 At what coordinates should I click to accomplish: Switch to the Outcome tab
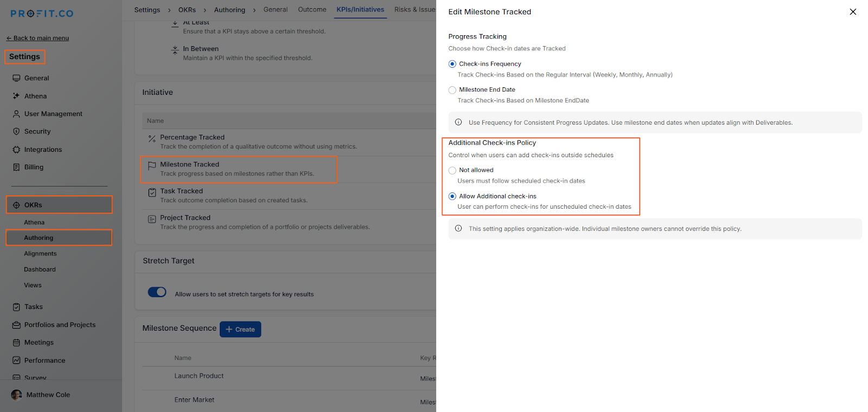click(312, 10)
